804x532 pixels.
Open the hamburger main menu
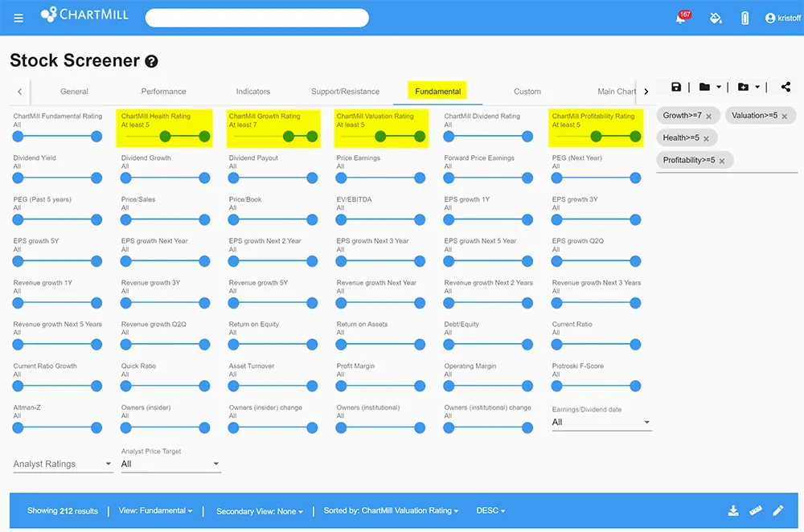tap(18, 18)
